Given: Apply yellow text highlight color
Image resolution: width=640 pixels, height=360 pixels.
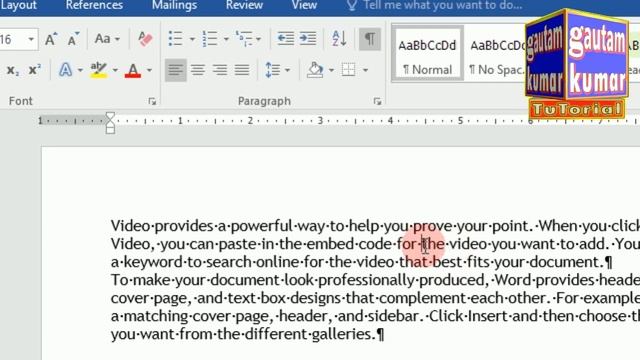Looking at the screenshot, I should pos(98,70).
